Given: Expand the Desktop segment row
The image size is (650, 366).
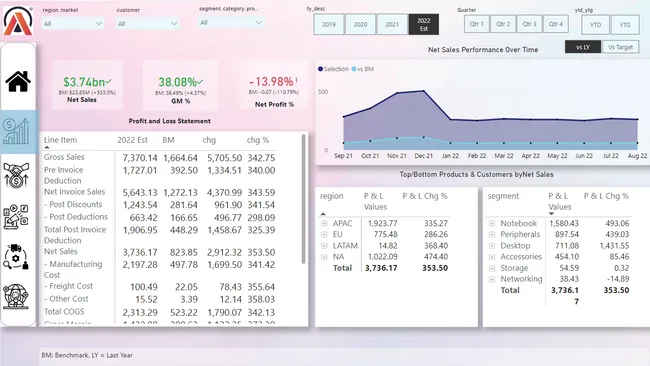Looking at the screenshot, I should point(492,246).
